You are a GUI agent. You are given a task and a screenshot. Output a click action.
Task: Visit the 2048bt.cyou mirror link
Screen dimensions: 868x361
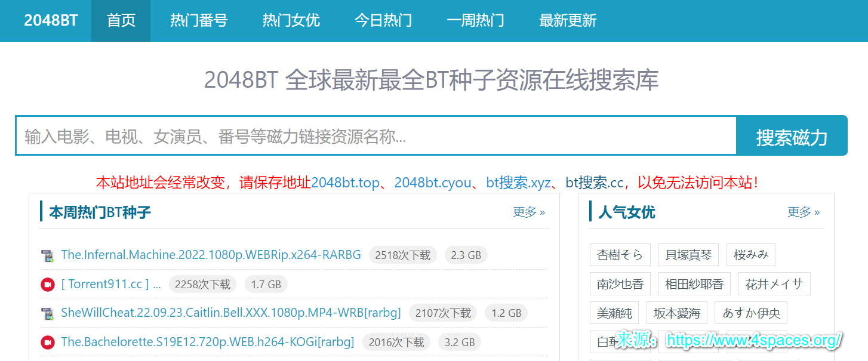[x=433, y=183]
